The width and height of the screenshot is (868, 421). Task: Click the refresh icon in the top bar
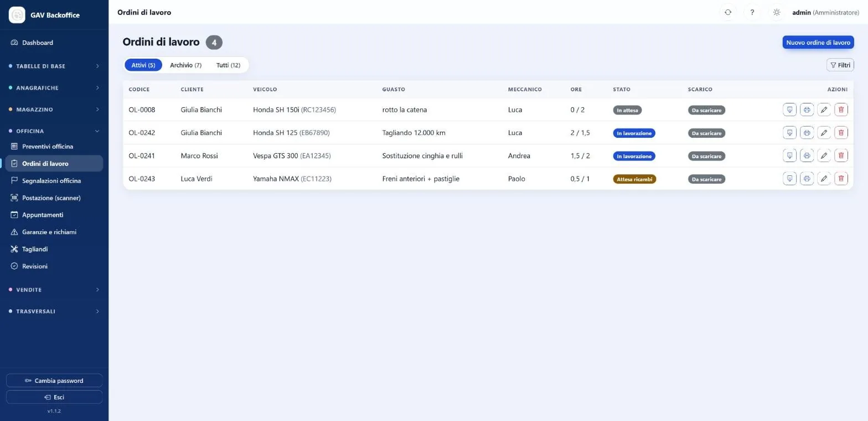pos(728,12)
